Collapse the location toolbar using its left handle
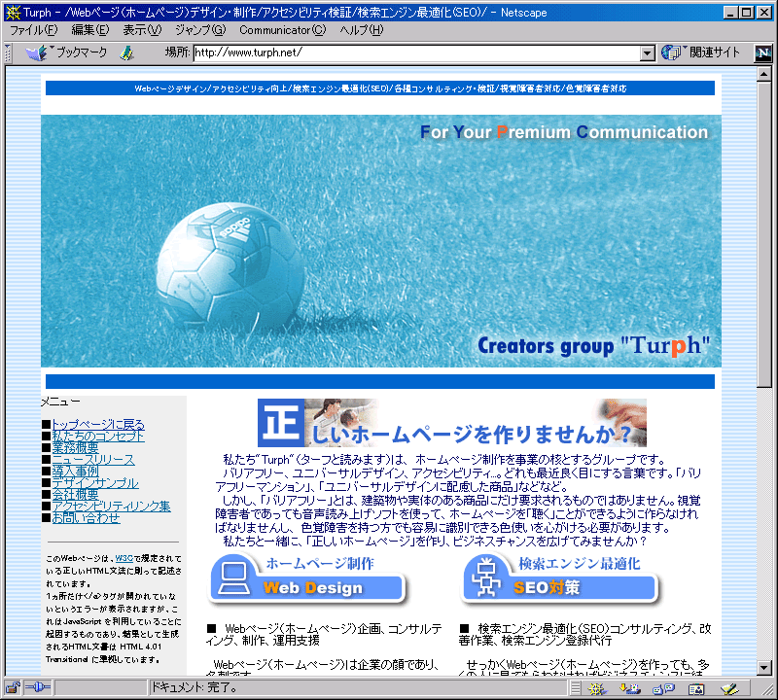Image resolution: width=778 pixels, height=700 pixels. (x=8, y=53)
